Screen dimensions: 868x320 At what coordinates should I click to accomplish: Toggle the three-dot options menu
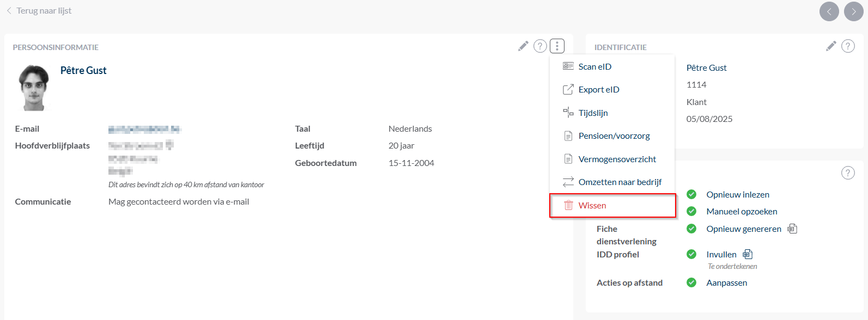[x=557, y=46]
